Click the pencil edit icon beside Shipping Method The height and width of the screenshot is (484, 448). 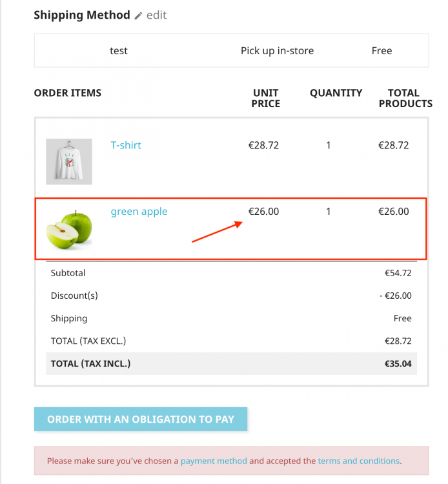138,15
